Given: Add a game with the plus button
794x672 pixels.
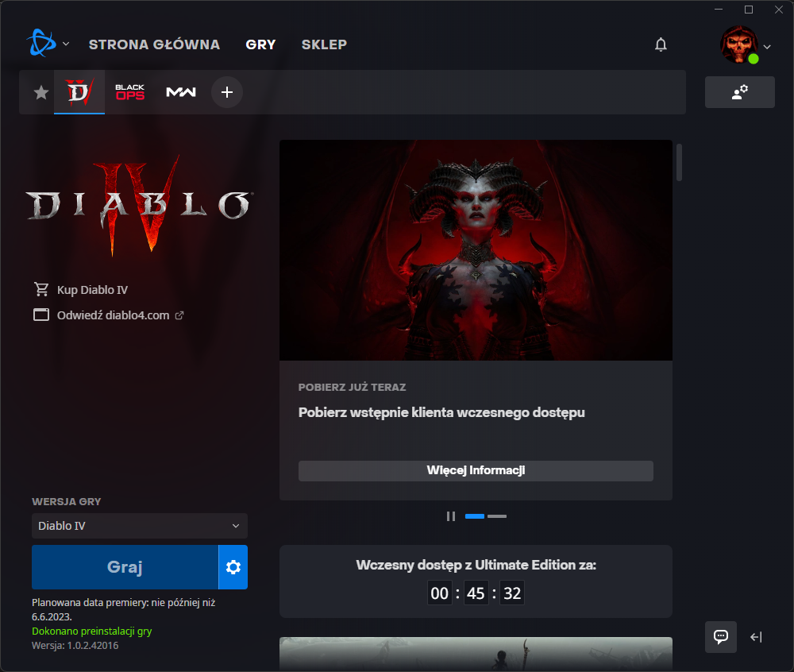Looking at the screenshot, I should (227, 92).
